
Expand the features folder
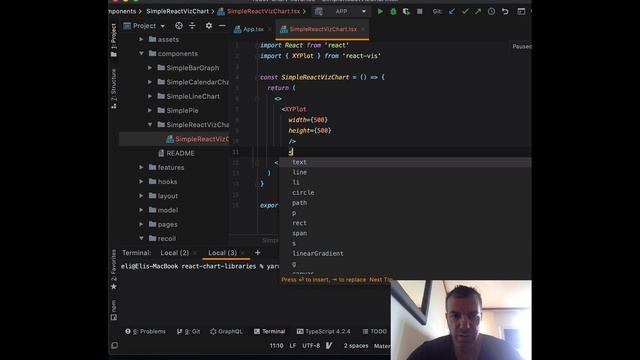click(x=141, y=167)
